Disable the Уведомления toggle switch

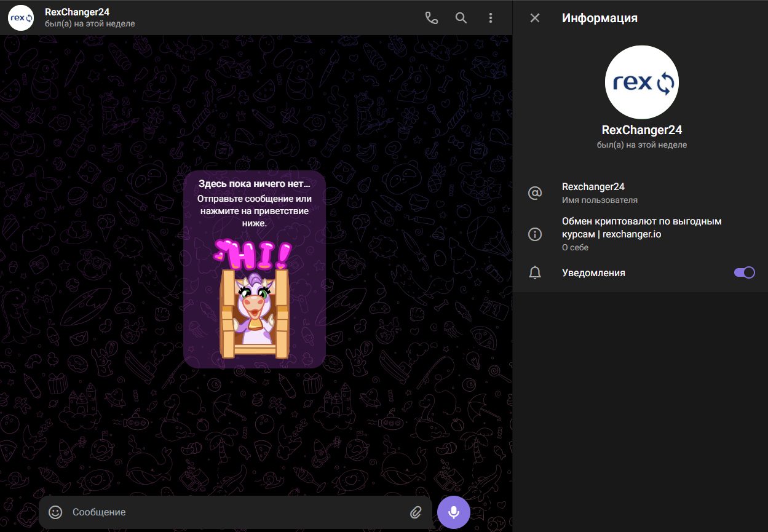pos(744,272)
